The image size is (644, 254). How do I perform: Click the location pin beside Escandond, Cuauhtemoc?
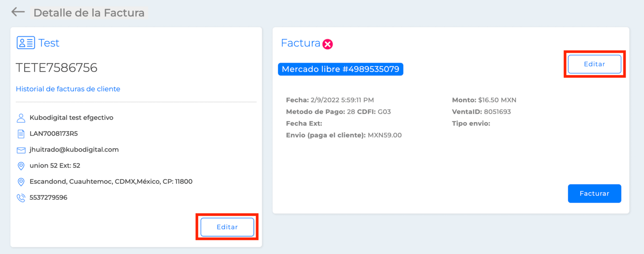(21, 182)
